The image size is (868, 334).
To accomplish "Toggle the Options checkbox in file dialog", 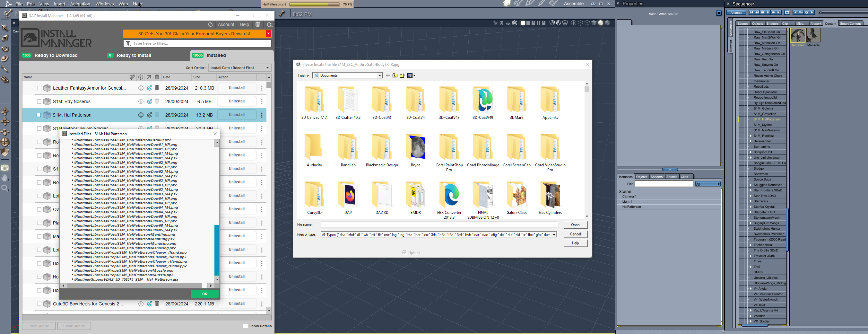I will pos(404,252).
